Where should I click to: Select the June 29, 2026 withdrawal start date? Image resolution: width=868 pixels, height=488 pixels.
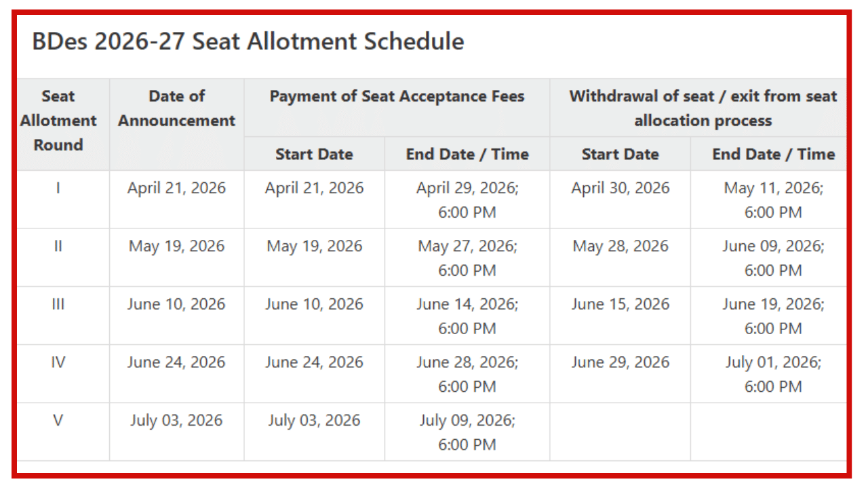coord(620,363)
